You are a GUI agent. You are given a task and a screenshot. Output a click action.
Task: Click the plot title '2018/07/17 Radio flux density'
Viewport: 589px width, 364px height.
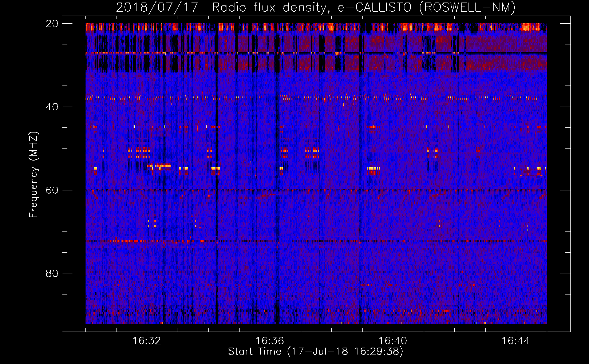click(316, 7)
